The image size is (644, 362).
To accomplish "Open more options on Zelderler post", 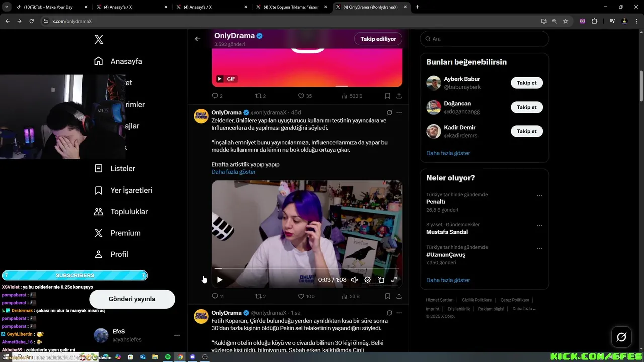I will tap(399, 112).
